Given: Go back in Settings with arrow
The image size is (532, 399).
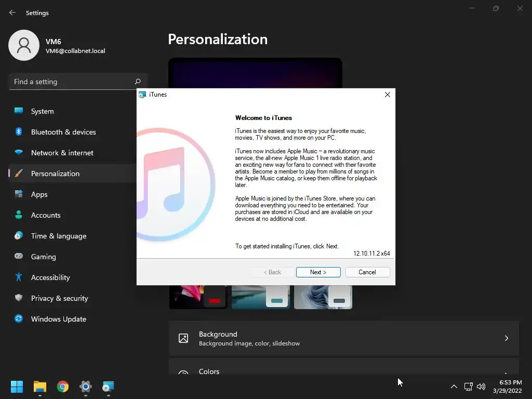Looking at the screenshot, I should (12, 12).
